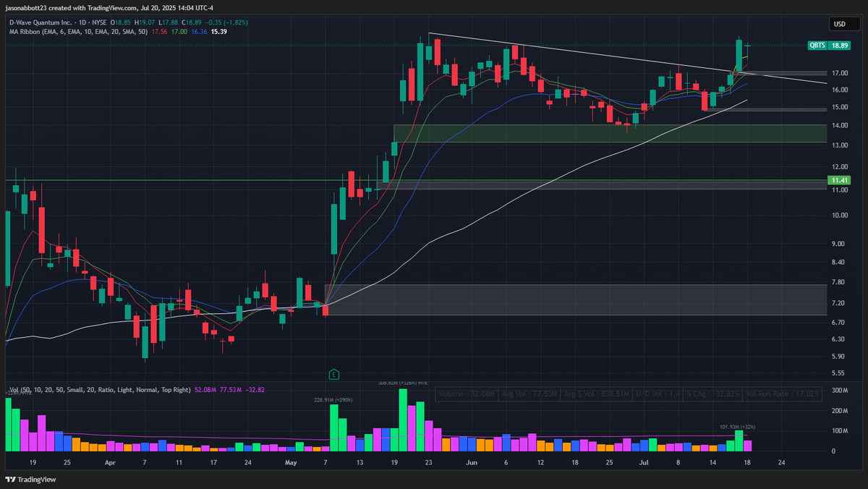Click the 101.93M (+32%) volume label
This screenshot has width=868, height=489.
(739, 427)
